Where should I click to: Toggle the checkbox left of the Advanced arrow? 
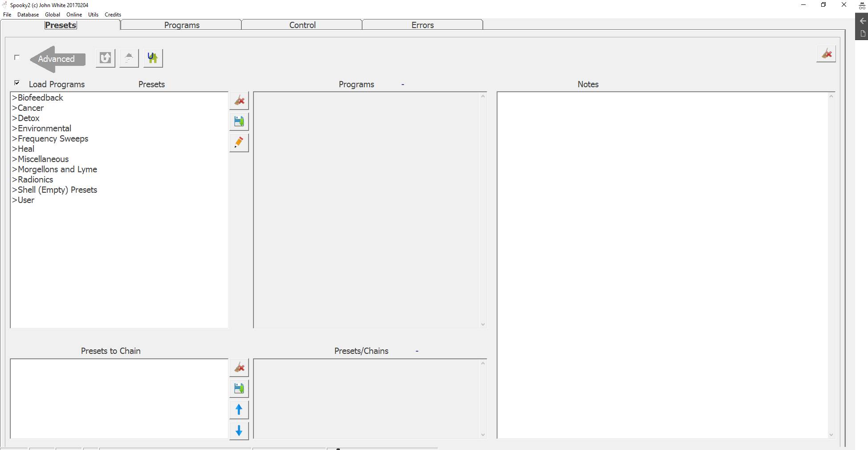[17, 57]
